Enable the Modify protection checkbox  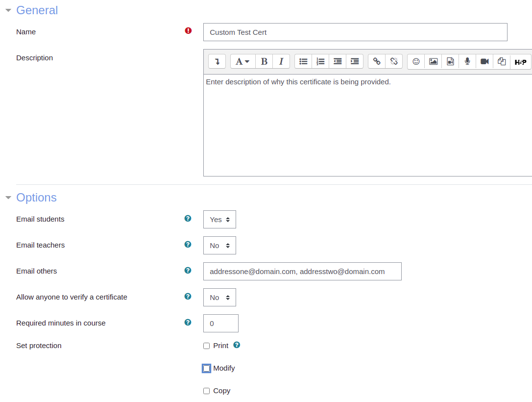(x=207, y=368)
